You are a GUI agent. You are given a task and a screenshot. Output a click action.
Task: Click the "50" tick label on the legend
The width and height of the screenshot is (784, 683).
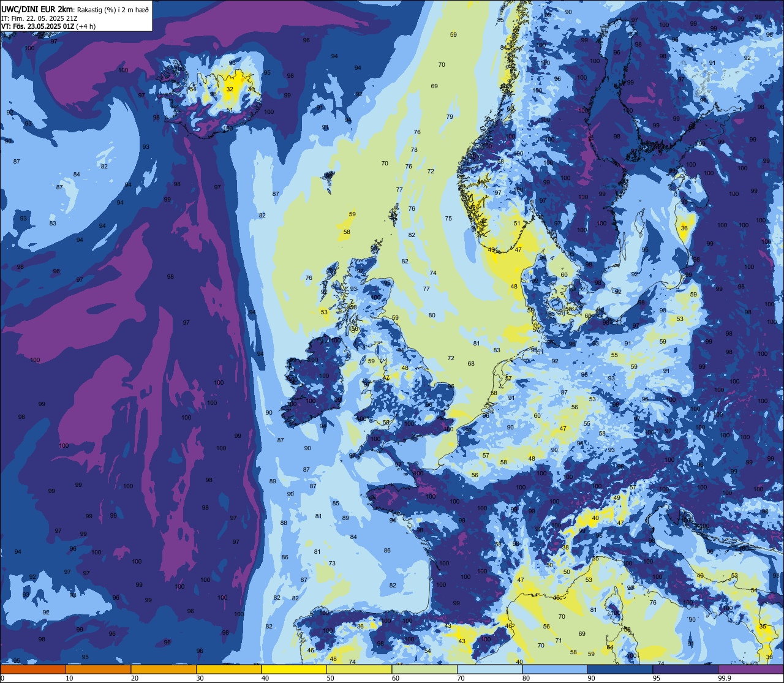coord(330,678)
